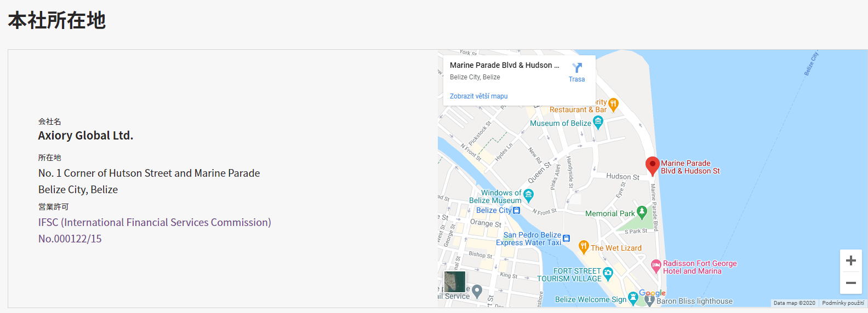Select the Fort Street Tourism Village camera icon
The height and width of the screenshot is (313, 868).
(608, 273)
